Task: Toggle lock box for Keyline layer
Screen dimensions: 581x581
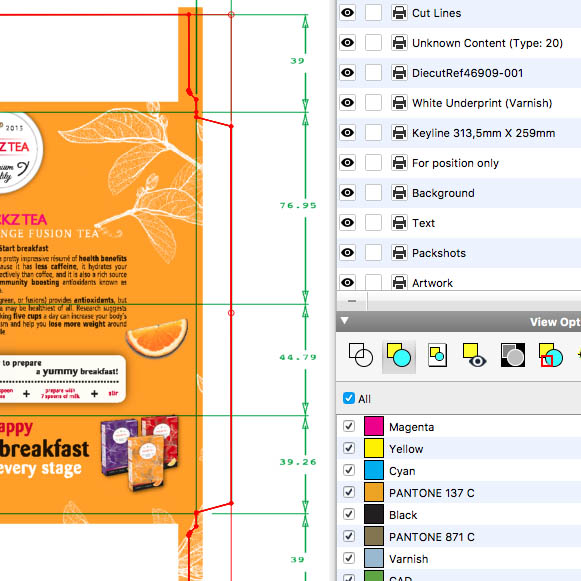Action: coord(373,133)
